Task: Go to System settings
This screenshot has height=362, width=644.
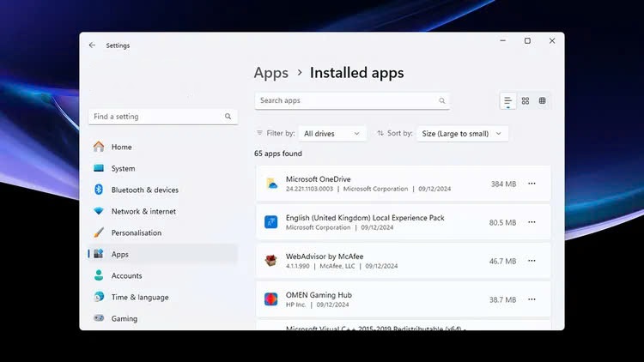Action: pyautogui.click(x=123, y=168)
